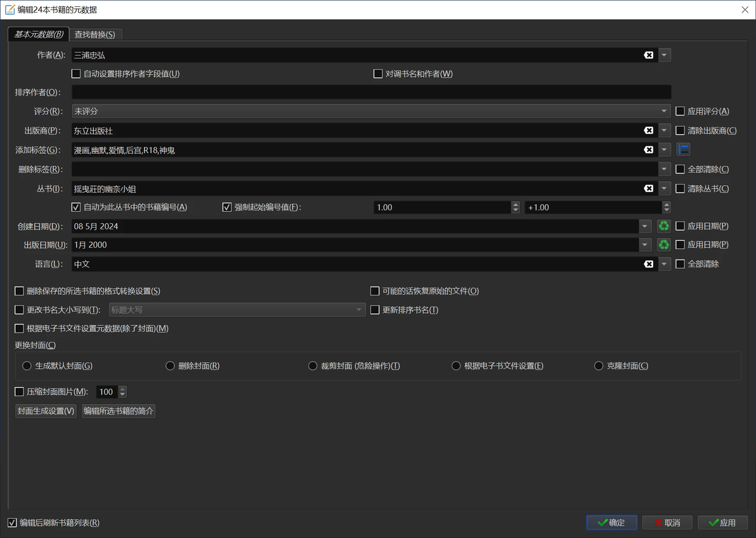
Task: Select 裁剪封面 (危险操作) radio button
Action: pyautogui.click(x=313, y=366)
